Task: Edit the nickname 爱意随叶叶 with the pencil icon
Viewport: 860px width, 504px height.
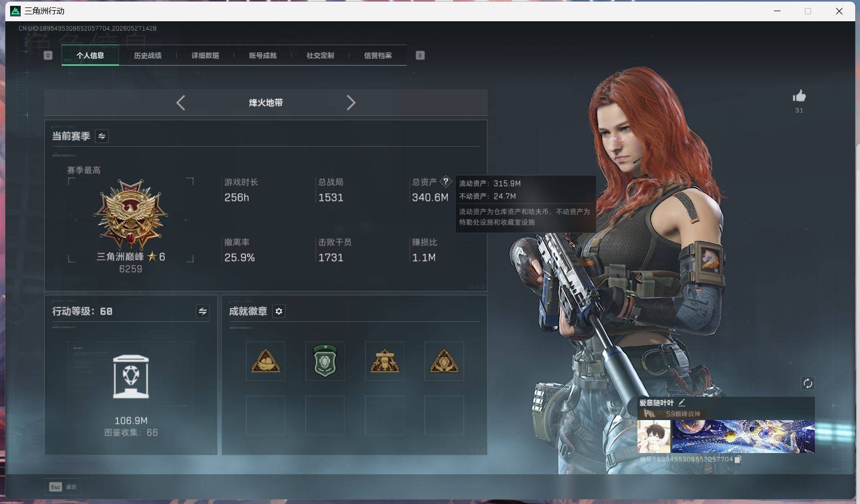Action: pyautogui.click(x=682, y=403)
